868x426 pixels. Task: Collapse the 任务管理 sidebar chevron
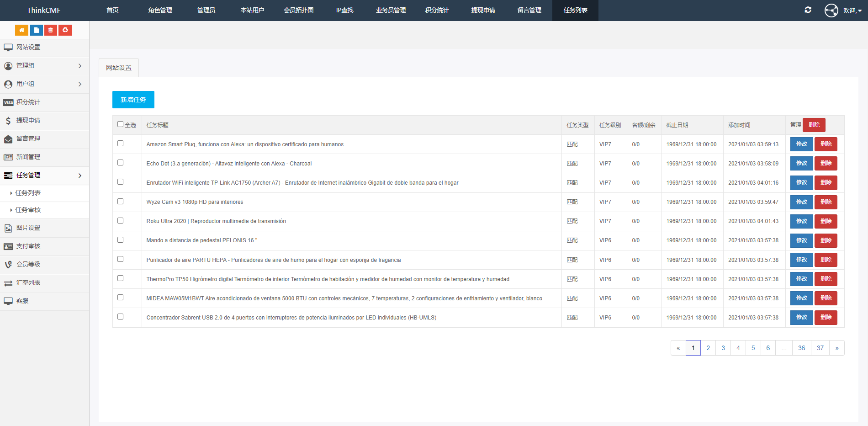point(80,176)
